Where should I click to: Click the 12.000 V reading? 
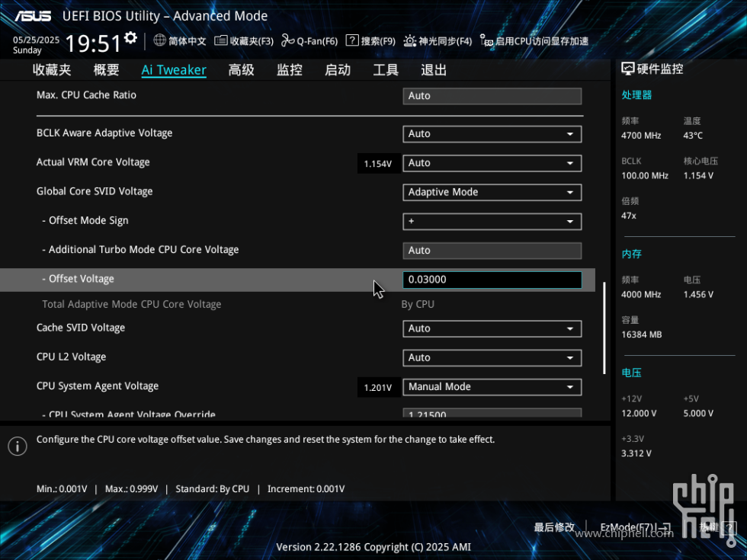point(639,413)
